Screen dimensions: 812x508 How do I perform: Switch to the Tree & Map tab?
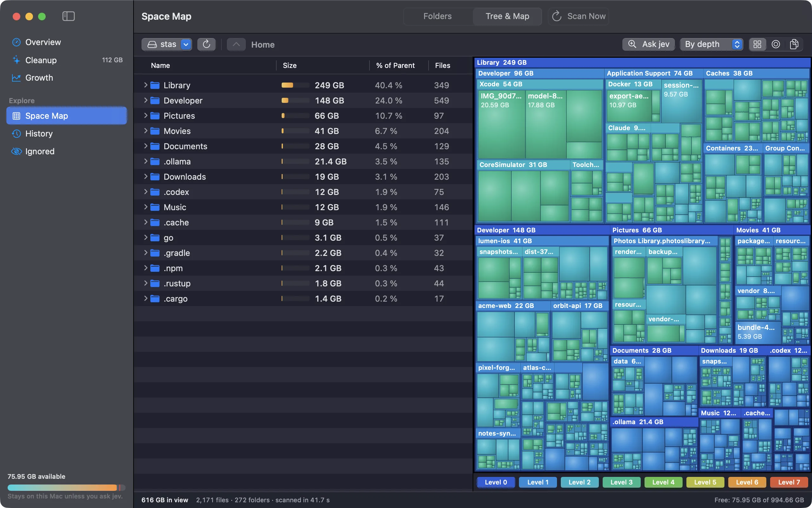(x=507, y=16)
